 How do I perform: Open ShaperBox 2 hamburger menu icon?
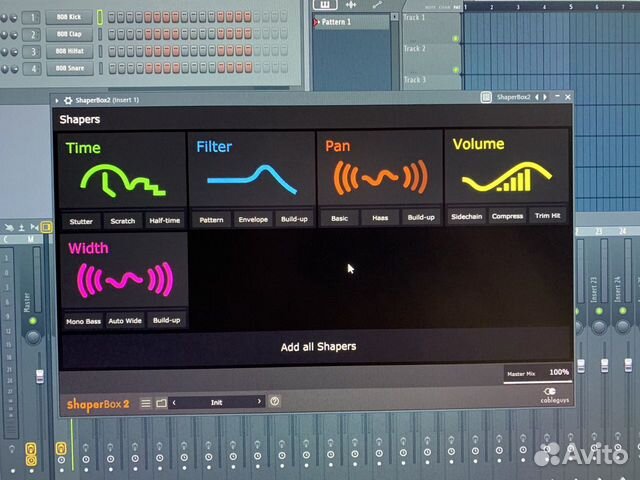146,403
